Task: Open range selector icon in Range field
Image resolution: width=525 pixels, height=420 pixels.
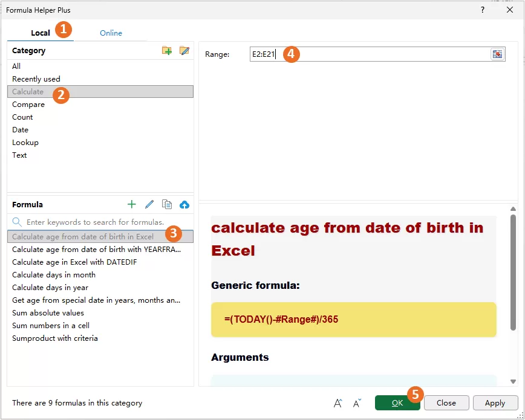Action: [x=498, y=54]
